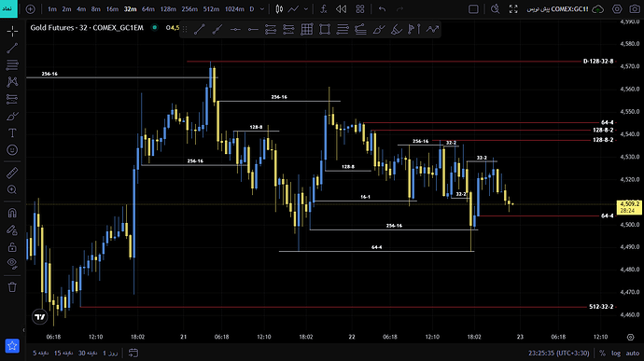
Task: Select the ruler measure tool
Action: (x=12, y=173)
